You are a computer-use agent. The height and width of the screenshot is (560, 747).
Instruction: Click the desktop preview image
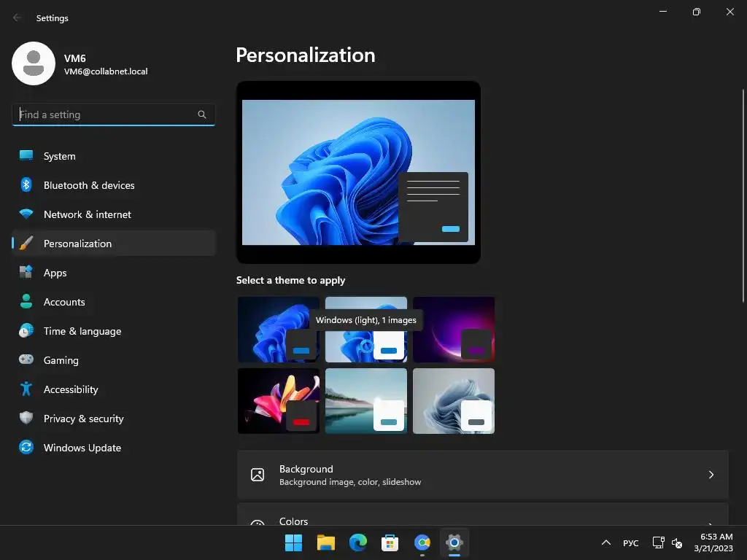click(x=358, y=172)
